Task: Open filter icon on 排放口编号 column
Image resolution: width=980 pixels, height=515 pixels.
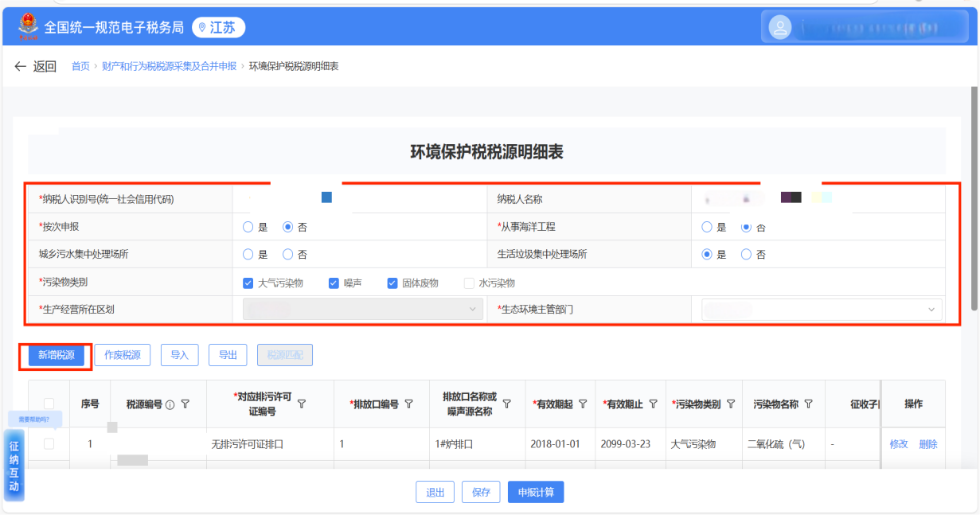Action: coord(409,404)
